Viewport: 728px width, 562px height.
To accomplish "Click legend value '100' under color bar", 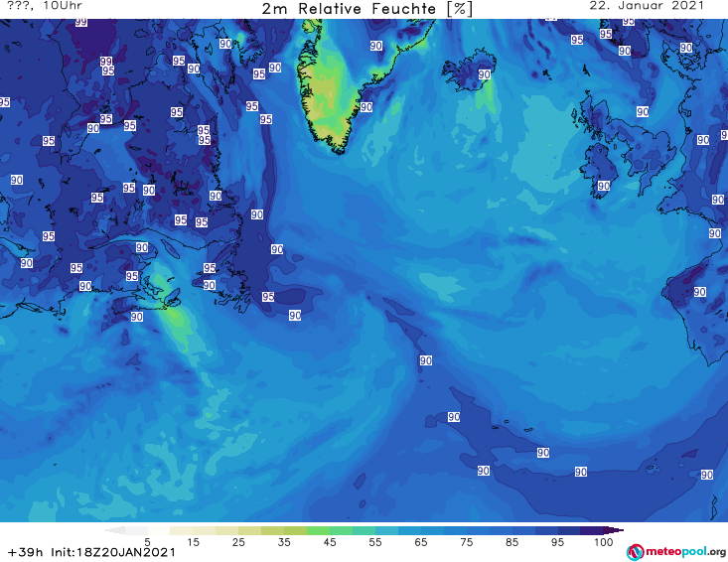I will coord(604,541).
